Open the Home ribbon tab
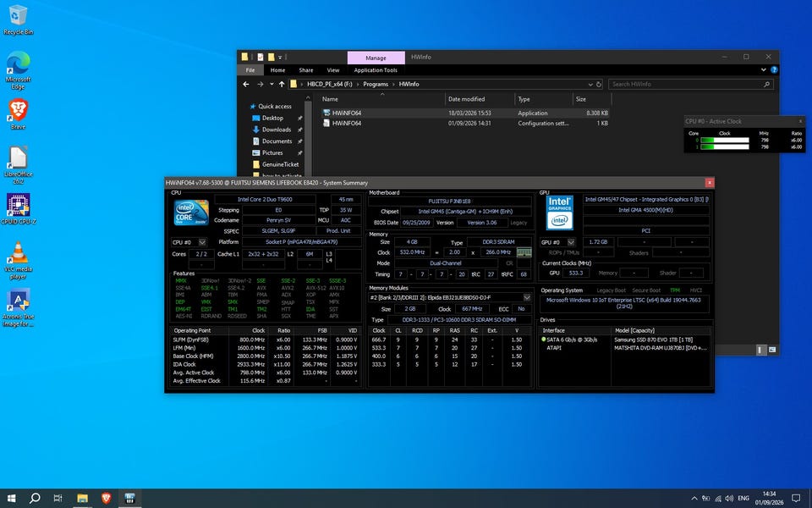The image size is (812, 508). click(x=277, y=70)
